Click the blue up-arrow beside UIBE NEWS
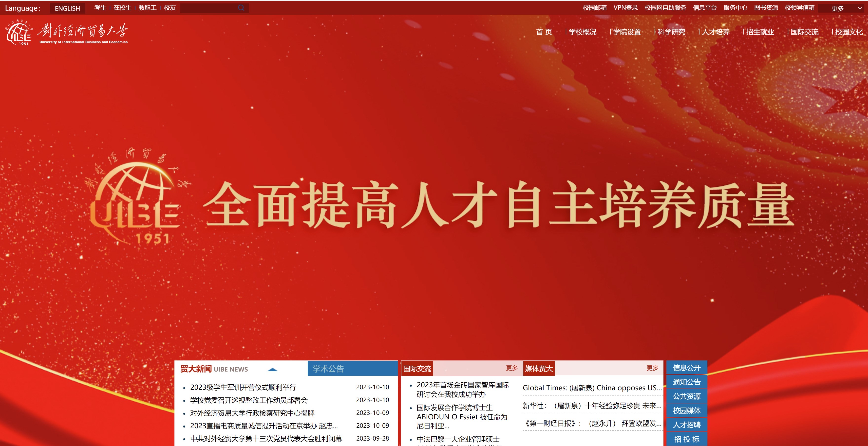Image resolution: width=868 pixels, height=446 pixels. (x=272, y=370)
